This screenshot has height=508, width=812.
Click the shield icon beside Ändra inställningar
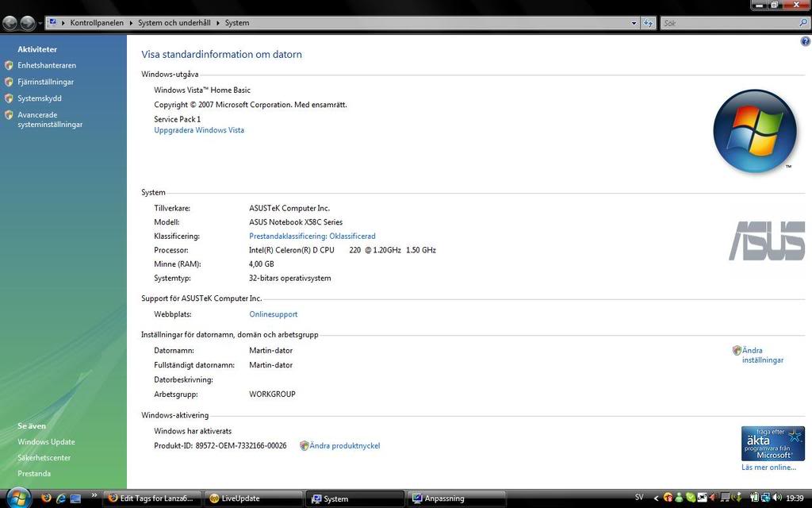[737, 350]
